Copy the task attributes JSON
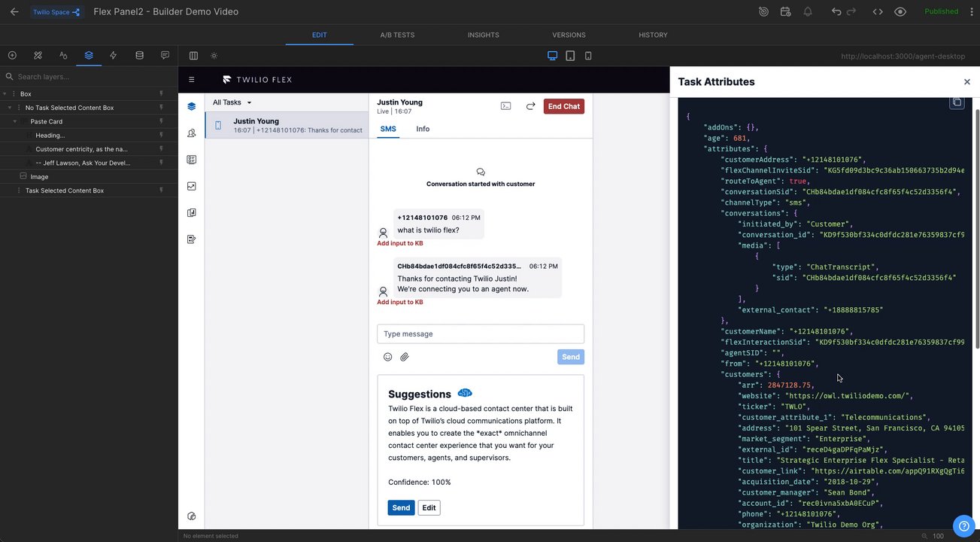 coord(957,102)
